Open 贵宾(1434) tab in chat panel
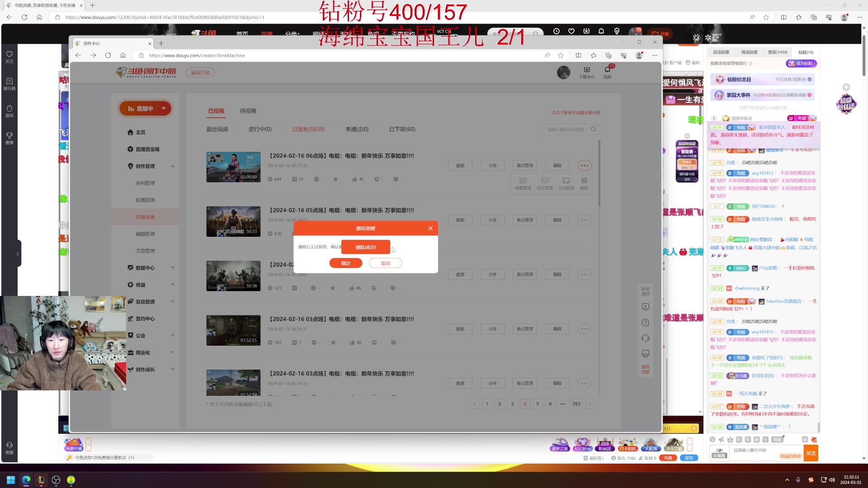868x488 pixels. tap(777, 52)
